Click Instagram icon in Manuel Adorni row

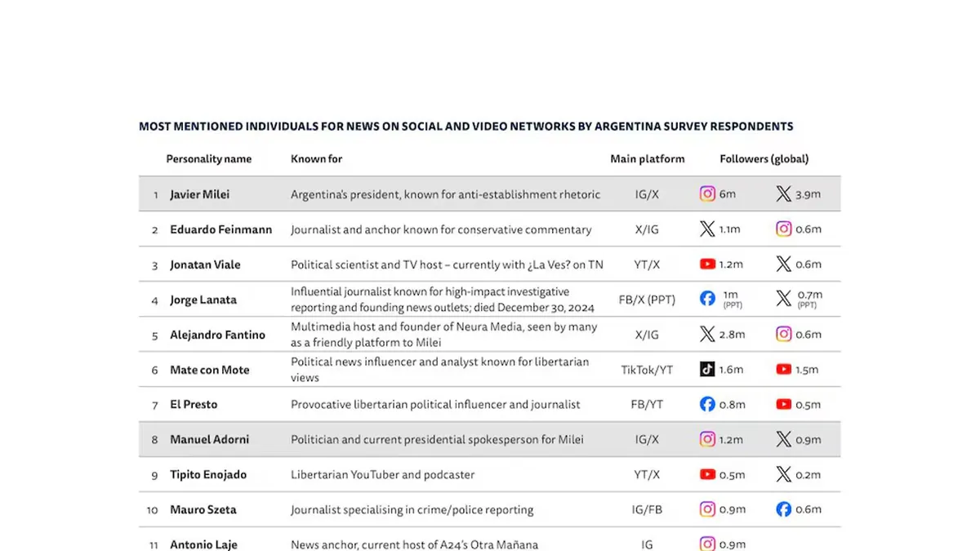[707, 439]
